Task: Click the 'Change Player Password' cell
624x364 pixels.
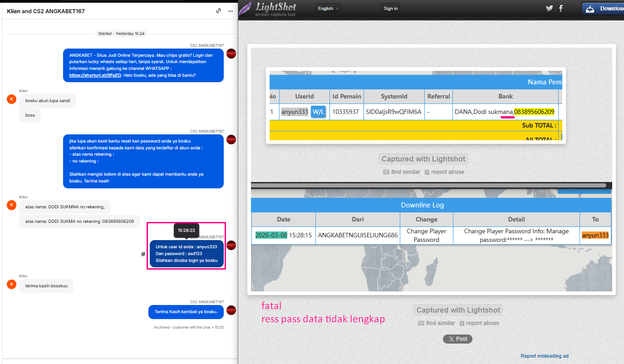Action: [x=427, y=236]
